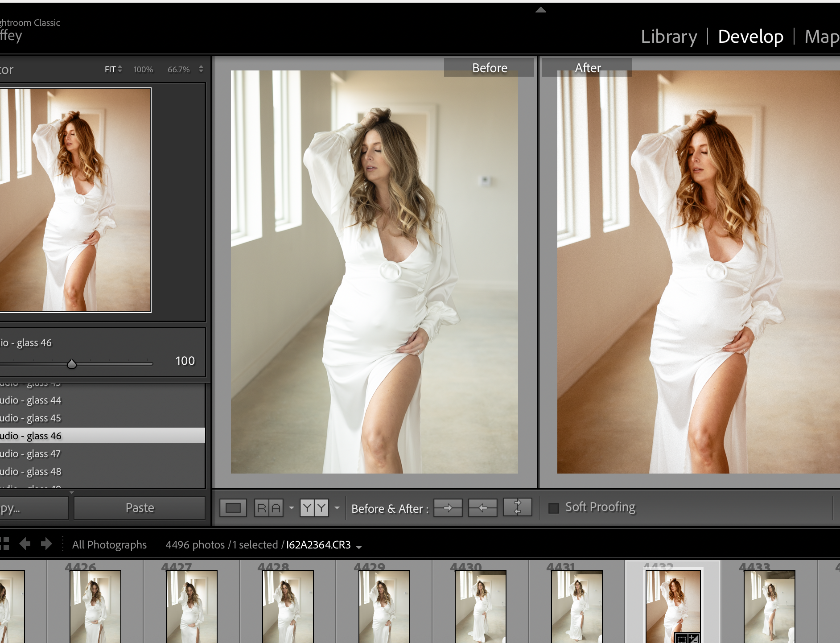Image resolution: width=840 pixels, height=643 pixels.
Task: Enable Soft Proofing checkbox
Action: point(554,508)
